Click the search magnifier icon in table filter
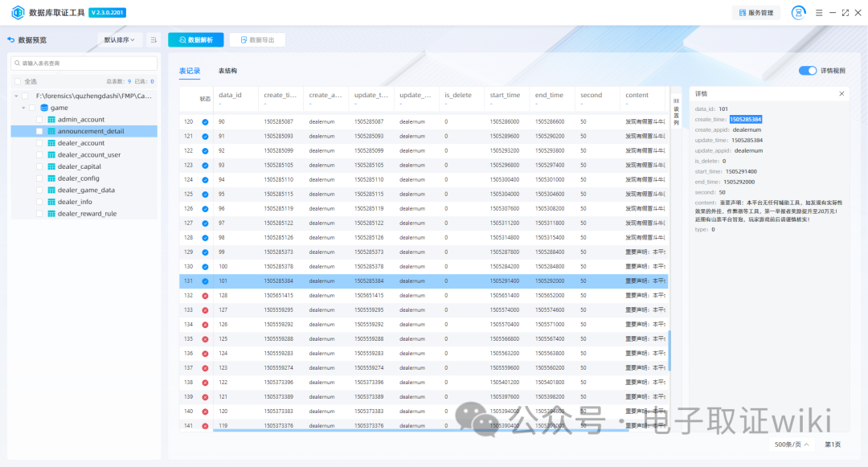The height and width of the screenshot is (467, 868). (17, 63)
